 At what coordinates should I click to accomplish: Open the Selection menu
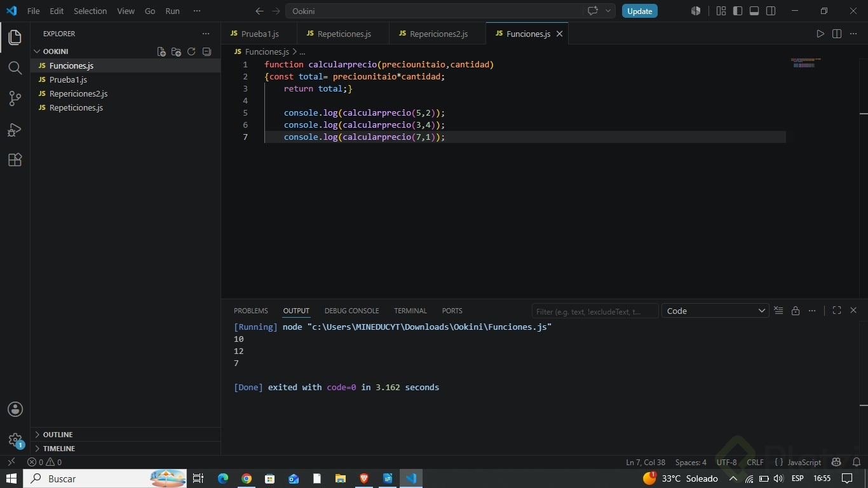(x=90, y=11)
